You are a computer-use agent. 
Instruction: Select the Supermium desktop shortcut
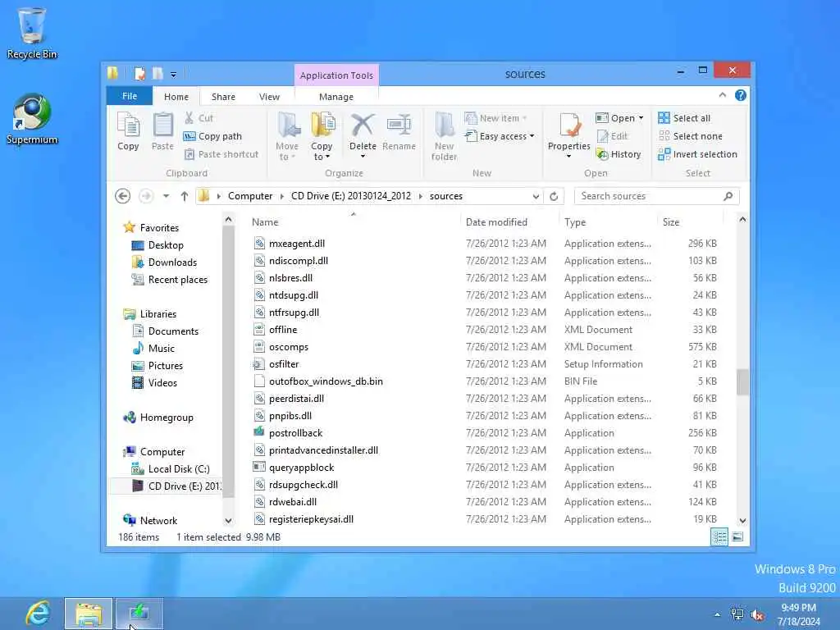click(x=32, y=119)
